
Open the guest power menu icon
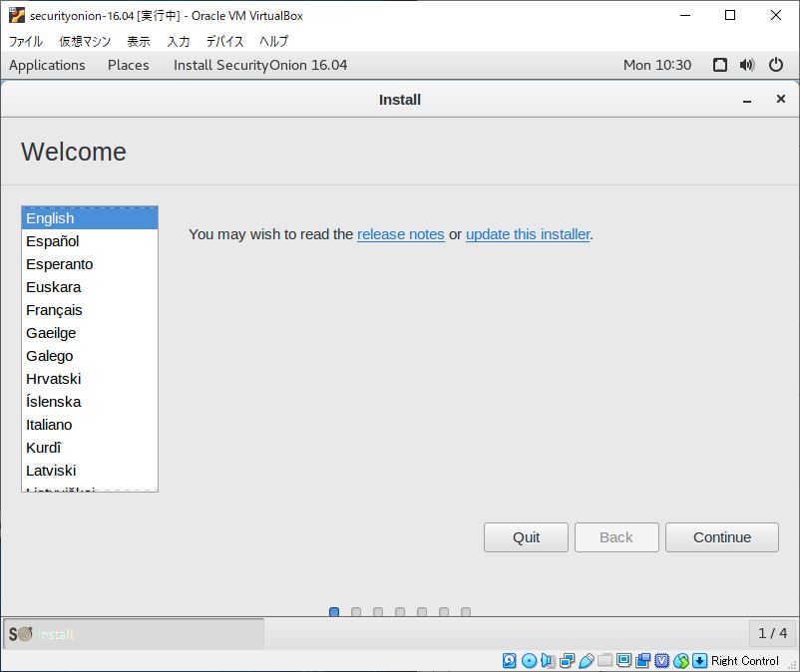pos(775,65)
